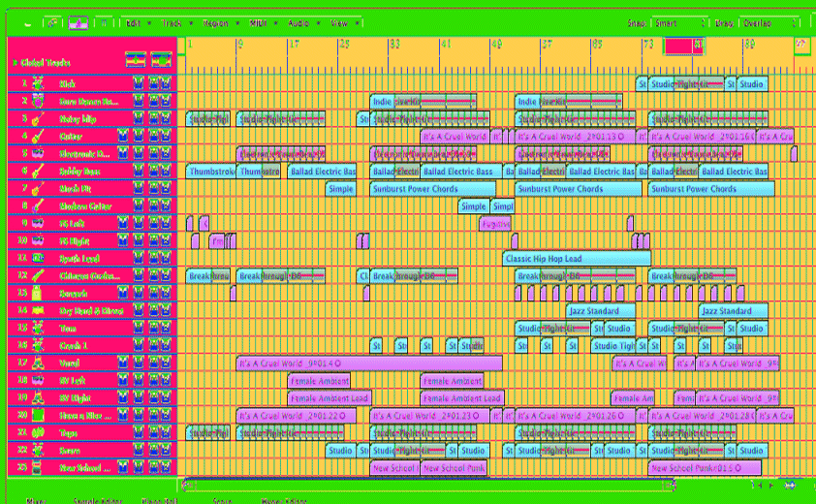The height and width of the screenshot is (504, 816).
Task: Mute the Kick track
Action: (x=139, y=84)
